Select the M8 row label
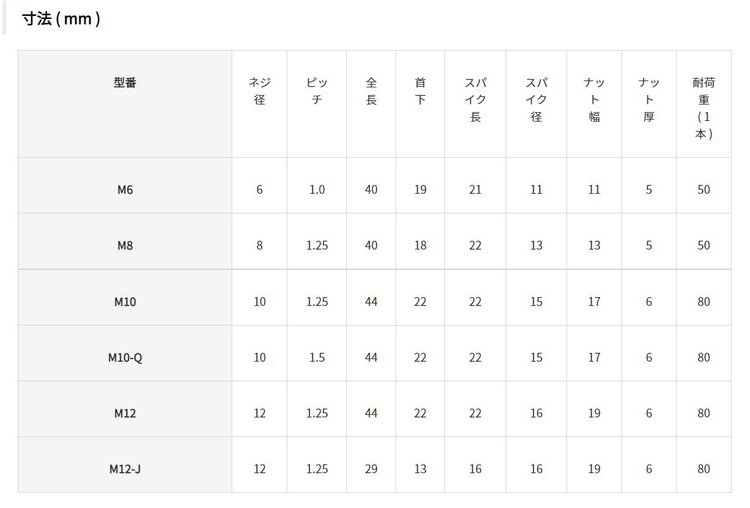This screenshot has width=750, height=508. click(125, 245)
